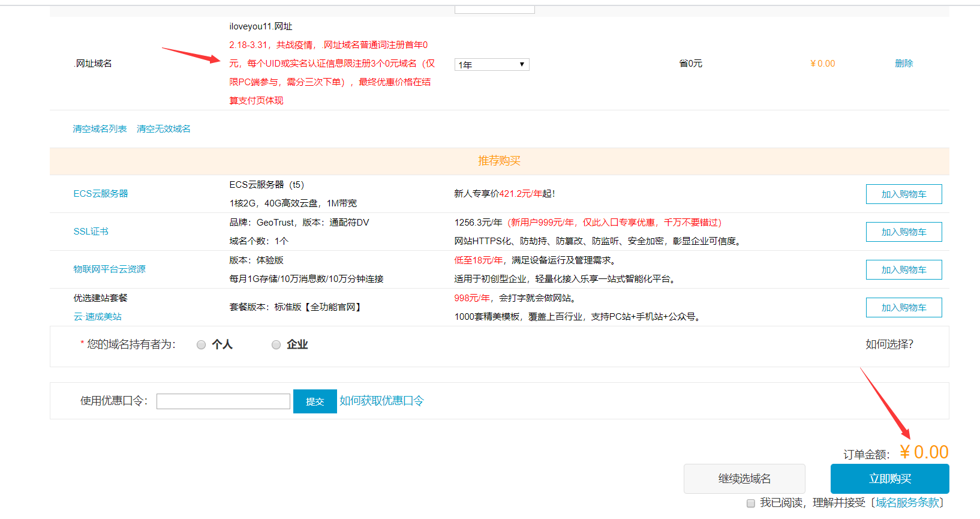This screenshot has height=519, width=980.
Task: Click 新人专享价421.2元/年起 text
Action: 504,194
